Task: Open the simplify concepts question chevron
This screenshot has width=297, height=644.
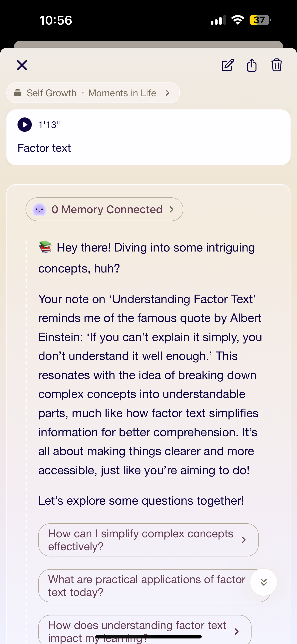Action: pyautogui.click(x=244, y=540)
